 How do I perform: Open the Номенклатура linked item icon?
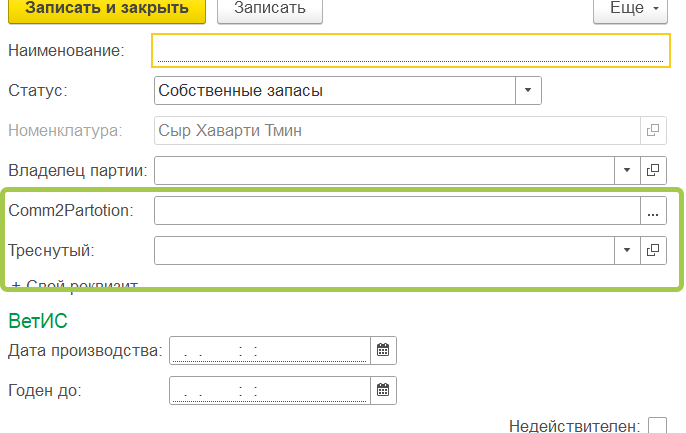click(x=653, y=130)
